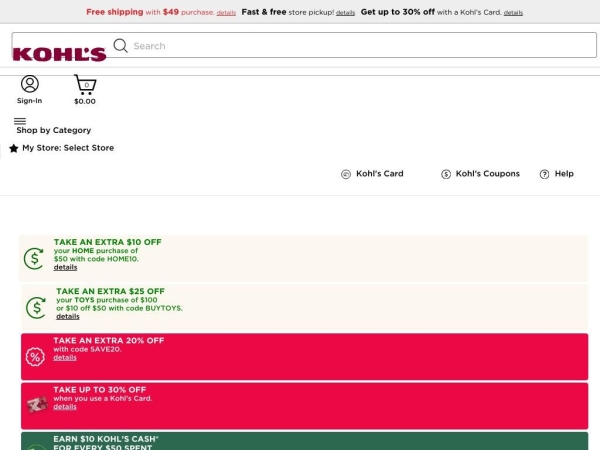
Task: Open details for Take Up To 30% Off
Action: pyautogui.click(x=65, y=406)
